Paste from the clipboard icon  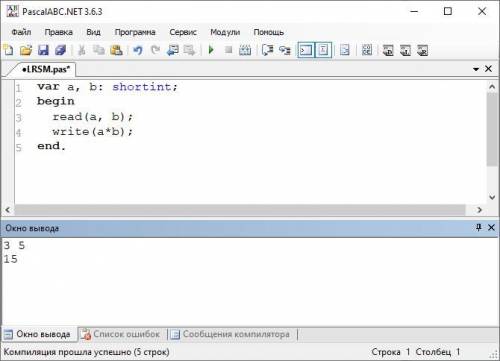tap(116, 50)
